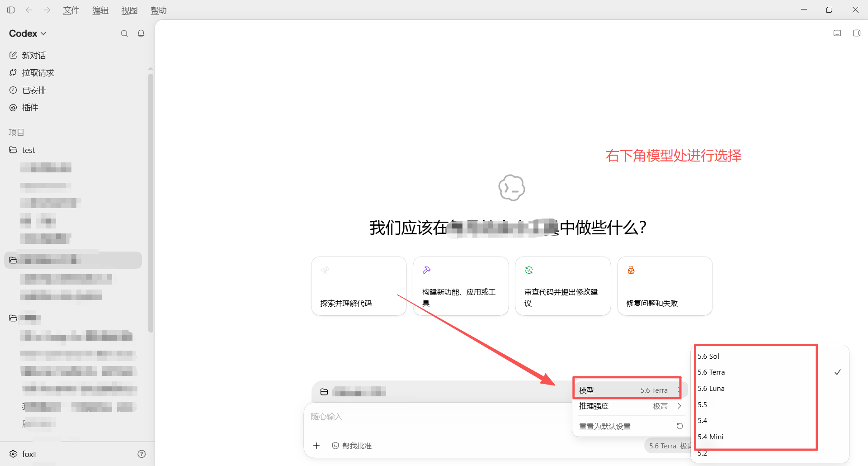Open notifications bell icon
Screen dimensions: 868x466
pyautogui.click(x=141, y=33)
